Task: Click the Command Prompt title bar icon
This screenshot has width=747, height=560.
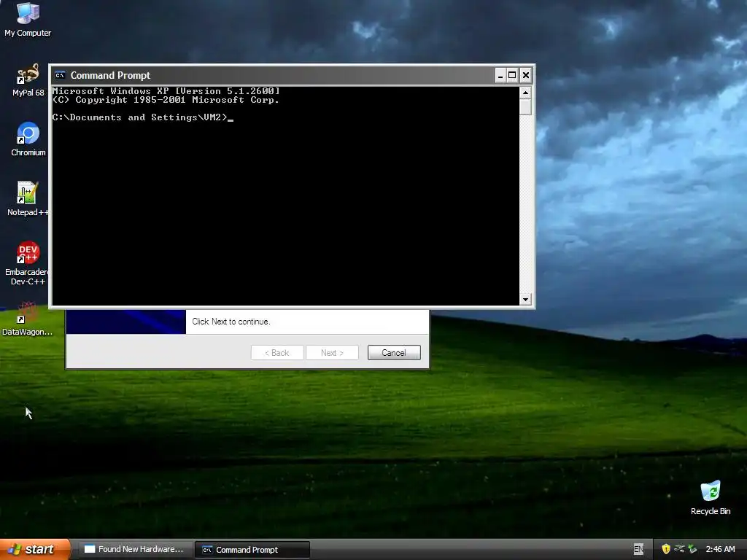Action: pos(60,75)
